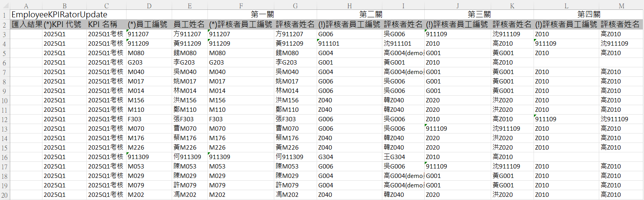
Task: Click the row 10 header
Action: 4,100
